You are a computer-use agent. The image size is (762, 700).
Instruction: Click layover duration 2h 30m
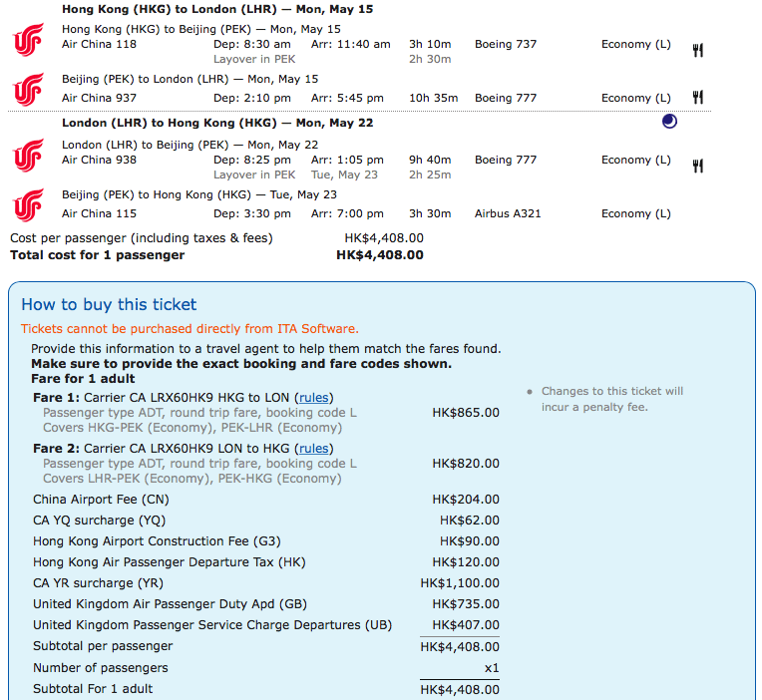coord(430,59)
